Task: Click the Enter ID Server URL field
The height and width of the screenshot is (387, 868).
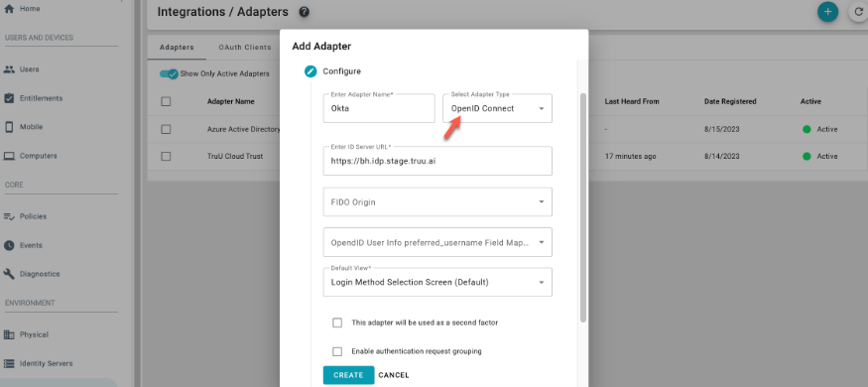Action: 437,161
